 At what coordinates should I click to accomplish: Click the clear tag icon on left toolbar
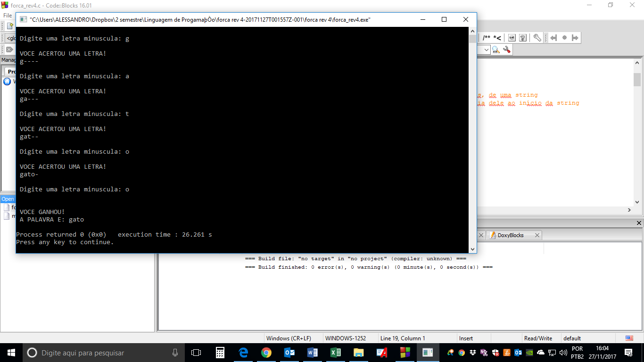(9, 49)
